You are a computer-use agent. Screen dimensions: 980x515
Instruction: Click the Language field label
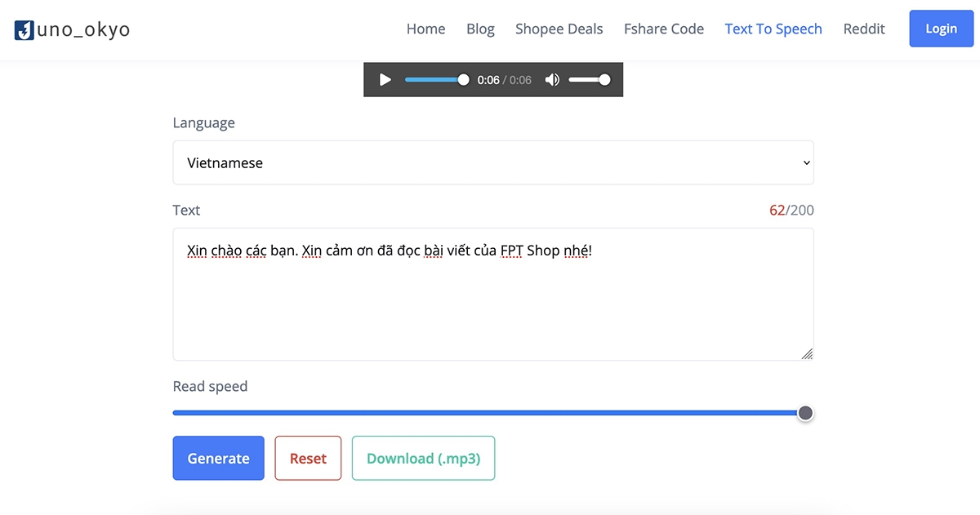(x=204, y=123)
